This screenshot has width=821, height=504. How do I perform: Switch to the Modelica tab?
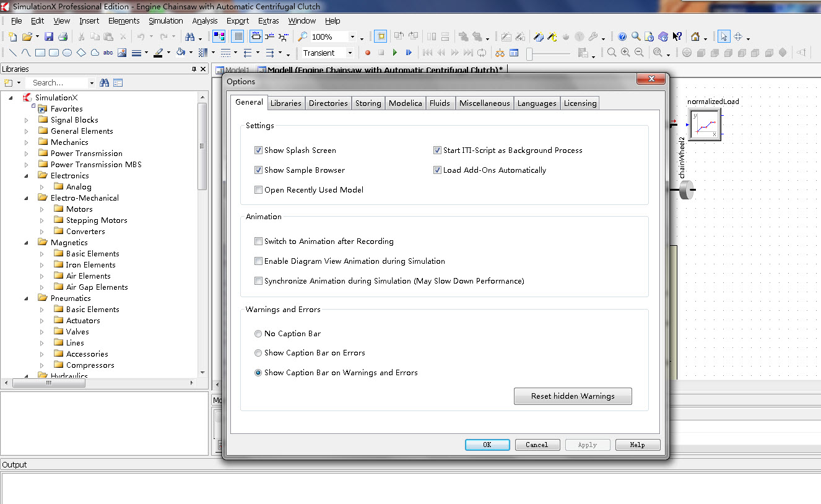point(406,103)
